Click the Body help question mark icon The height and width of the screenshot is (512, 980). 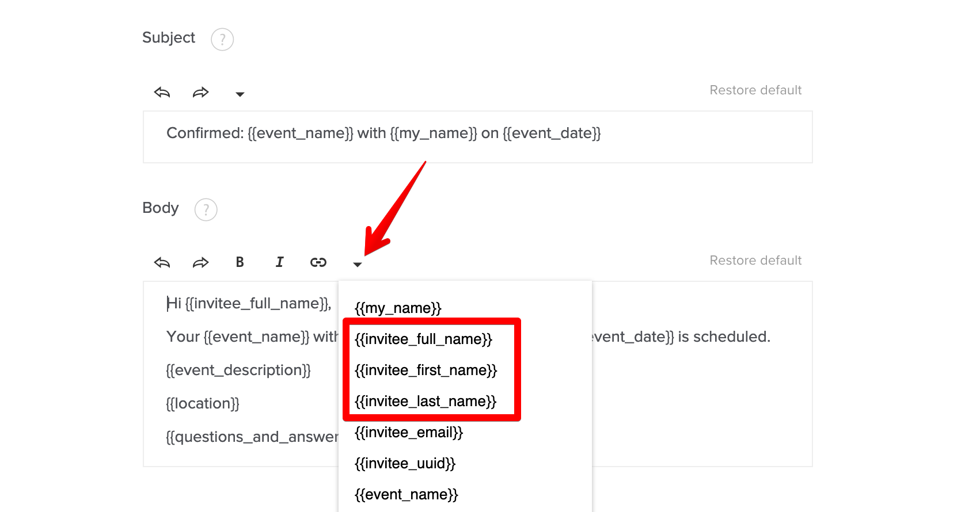[x=206, y=210]
